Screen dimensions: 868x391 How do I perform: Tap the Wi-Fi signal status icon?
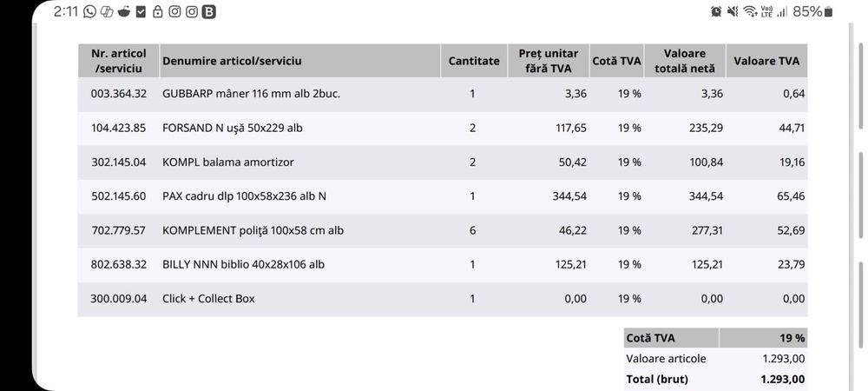coord(750,12)
